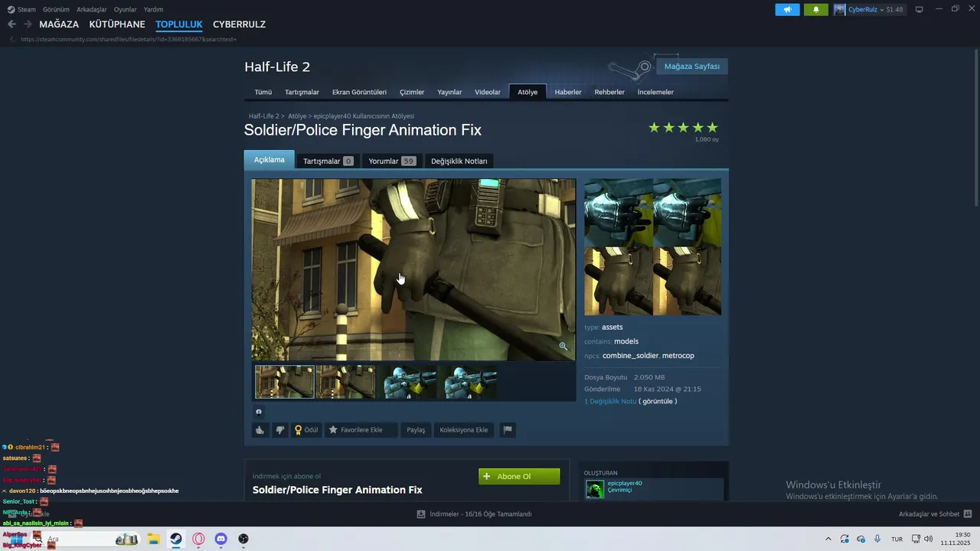Open File Explorer from the taskbar

pyautogui.click(x=153, y=539)
